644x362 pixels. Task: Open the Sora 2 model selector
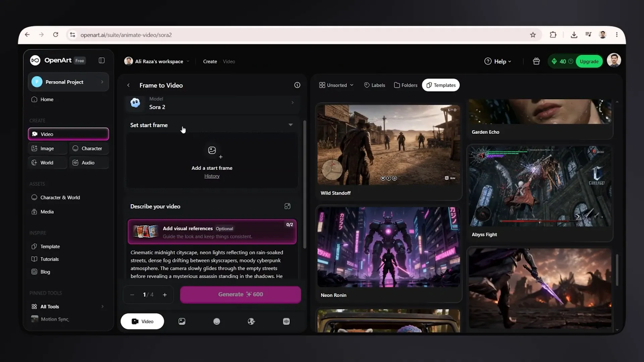click(x=212, y=103)
